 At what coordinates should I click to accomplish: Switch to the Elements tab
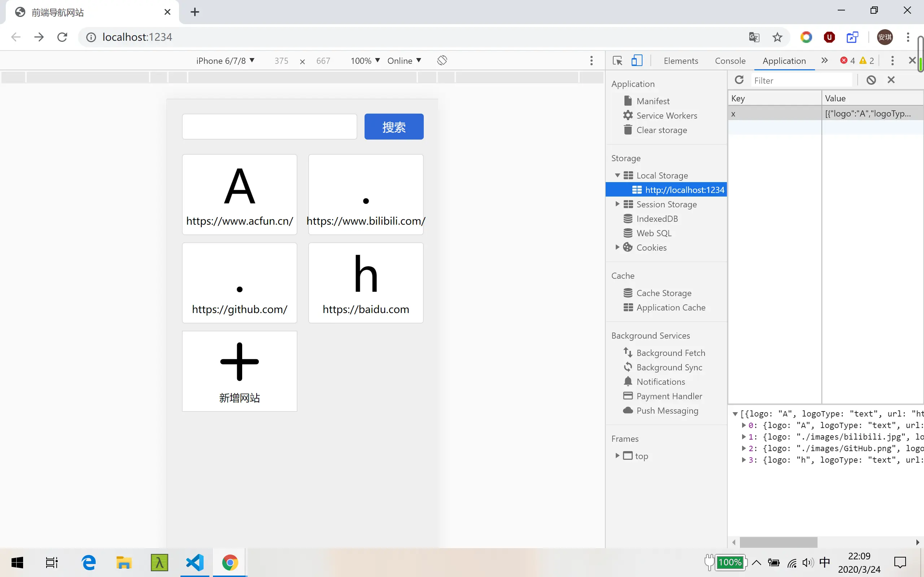pyautogui.click(x=680, y=61)
